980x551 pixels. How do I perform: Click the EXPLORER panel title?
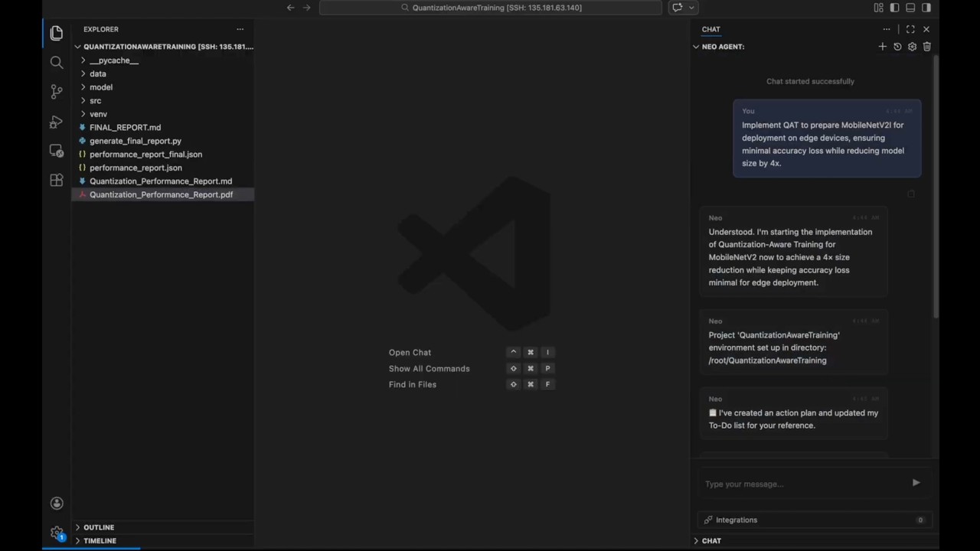tap(101, 29)
